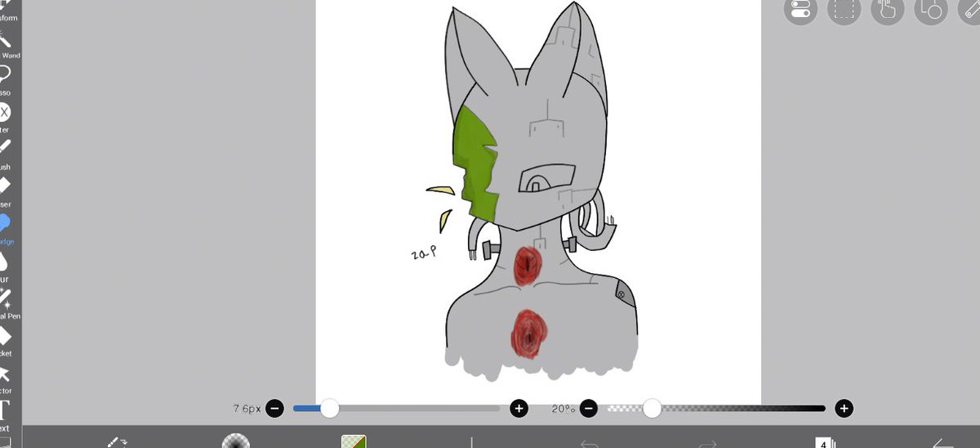Click the opacity slider handle
The width and height of the screenshot is (980, 448).
click(x=652, y=408)
